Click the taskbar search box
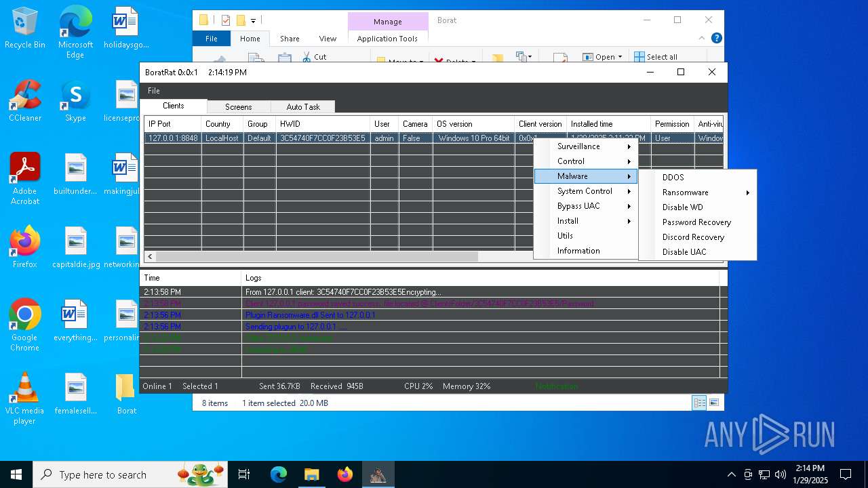This screenshot has width=868, height=488. 130,474
